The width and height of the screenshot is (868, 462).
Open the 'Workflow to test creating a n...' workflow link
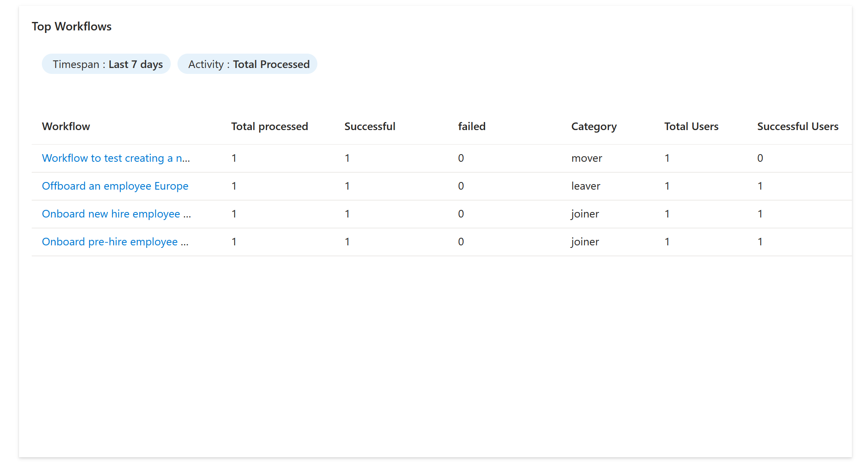(116, 158)
